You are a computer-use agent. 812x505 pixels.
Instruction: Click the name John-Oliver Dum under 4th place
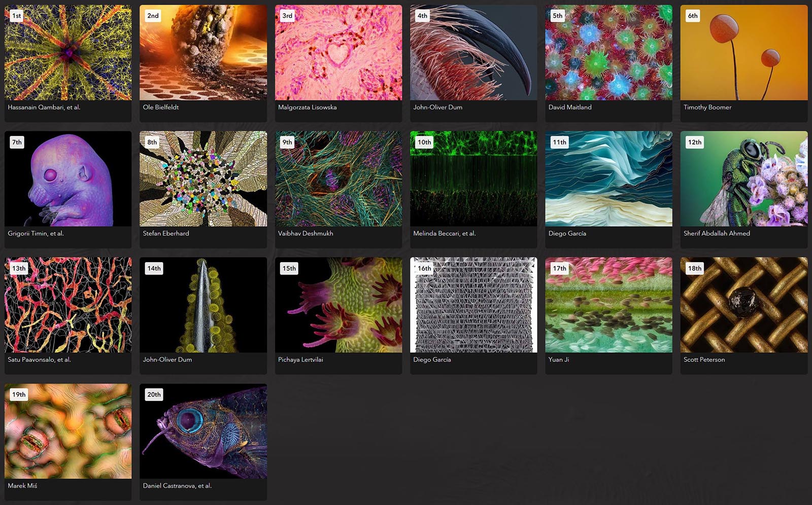coord(437,107)
